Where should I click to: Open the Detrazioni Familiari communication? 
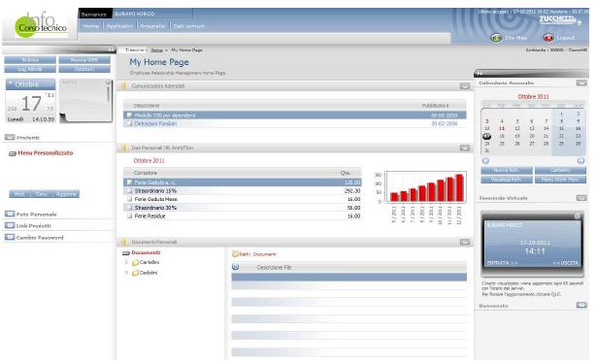(x=155, y=123)
